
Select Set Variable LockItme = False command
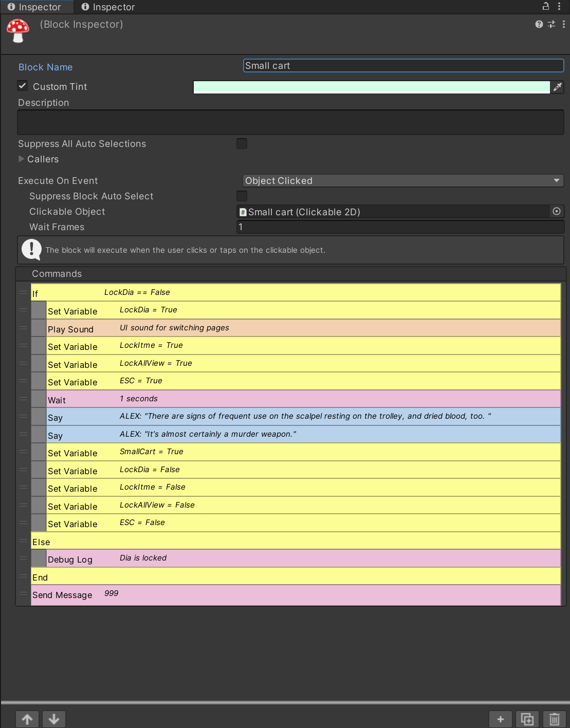coord(303,488)
